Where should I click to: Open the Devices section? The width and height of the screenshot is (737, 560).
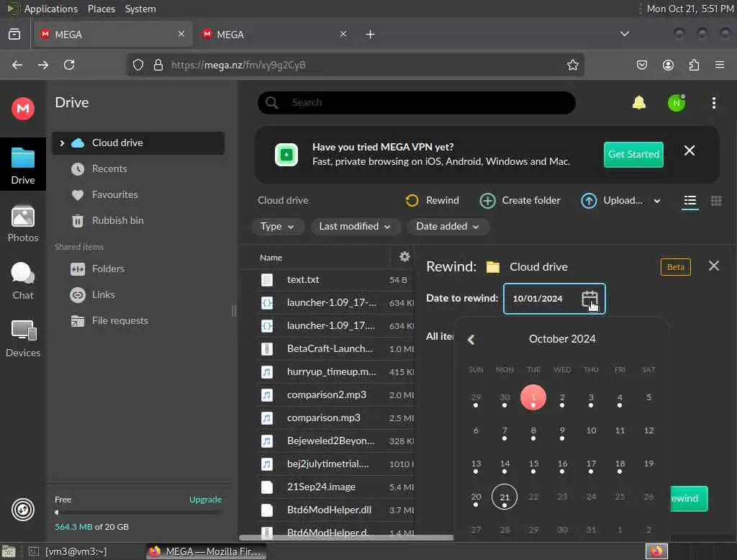click(x=22, y=338)
